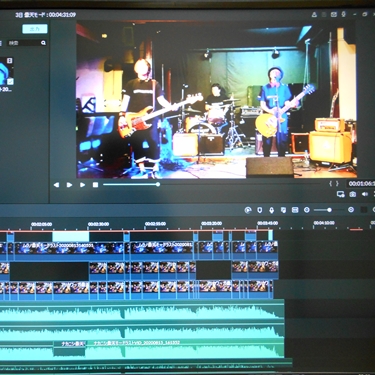This screenshot has height=375, width=375.
Task: Stop playback with the square stop button
Action: (x=95, y=185)
